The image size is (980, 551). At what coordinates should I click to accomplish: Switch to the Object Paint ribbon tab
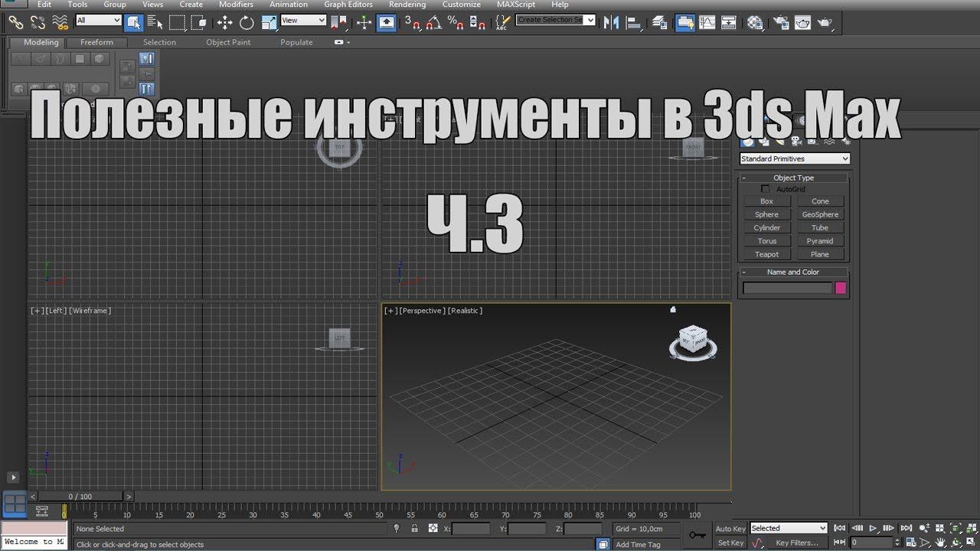(228, 42)
